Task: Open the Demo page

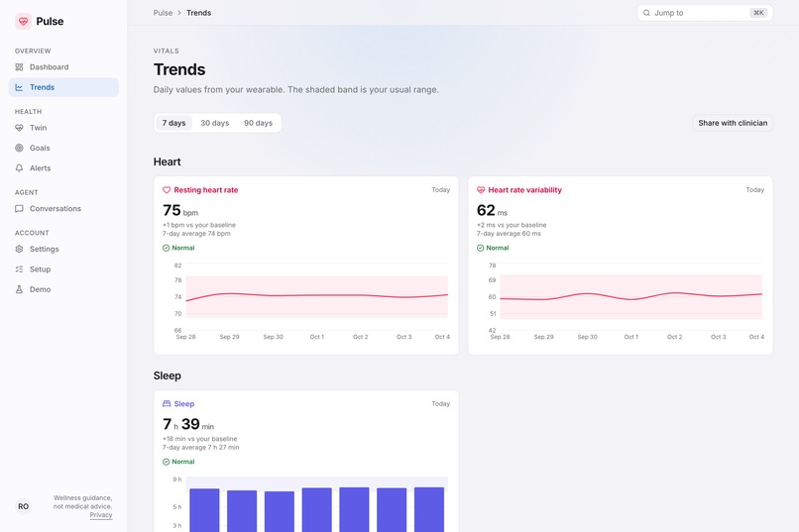Action: [63, 289]
